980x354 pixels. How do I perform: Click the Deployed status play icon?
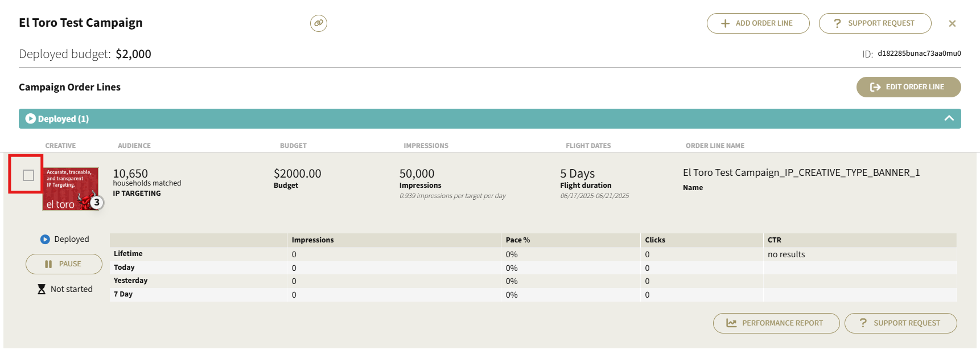pos(45,240)
